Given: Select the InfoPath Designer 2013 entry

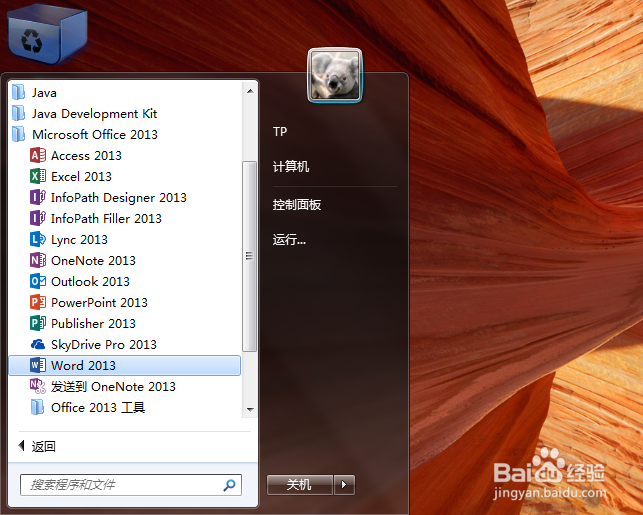Looking at the screenshot, I should (119, 198).
